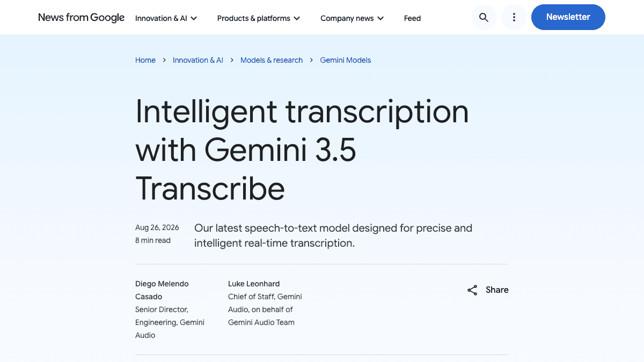Viewport: 644px width, 362px height.
Task: Click the share icon beside Share
Action: click(x=472, y=290)
